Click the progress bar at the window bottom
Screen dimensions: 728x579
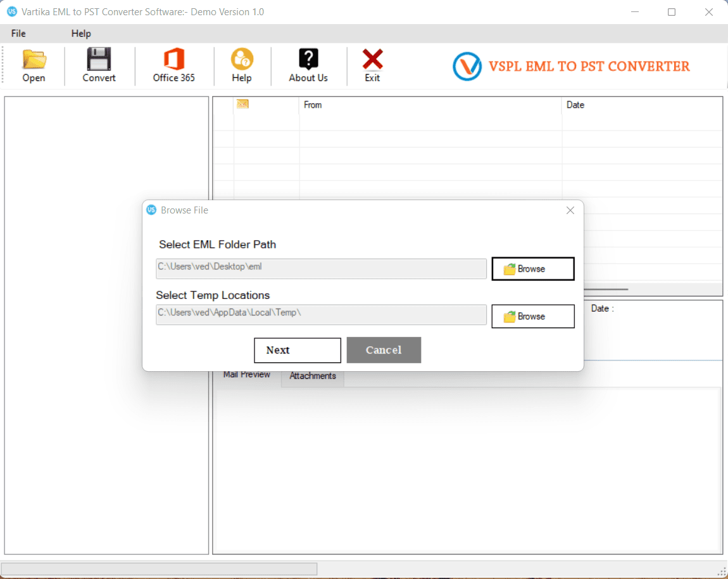[160, 569]
